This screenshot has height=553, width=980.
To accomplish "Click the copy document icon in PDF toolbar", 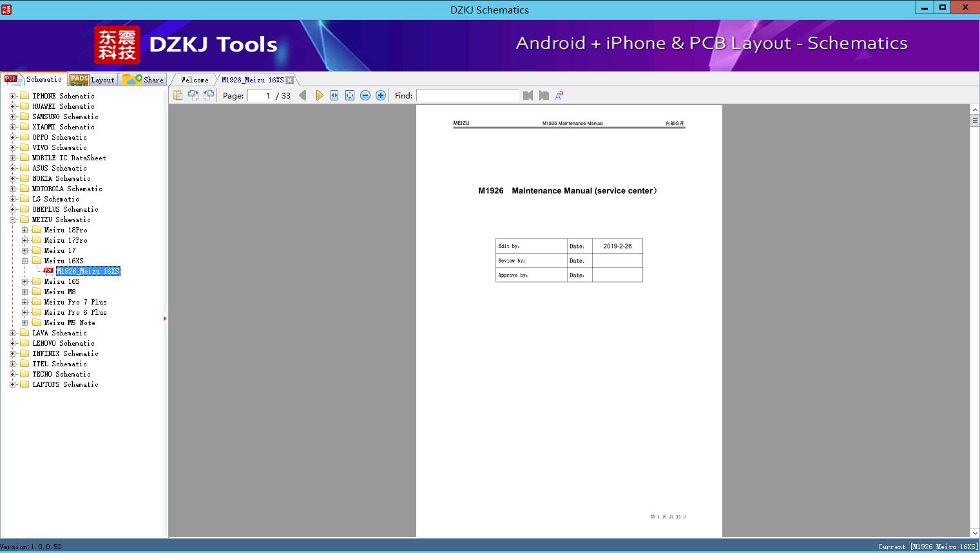I will (x=177, y=95).
